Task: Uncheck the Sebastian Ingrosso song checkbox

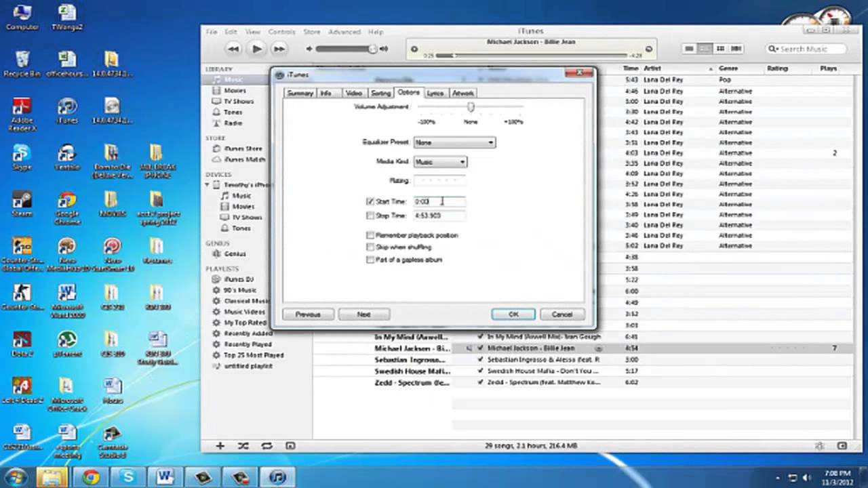Action: tap(481, 359)
